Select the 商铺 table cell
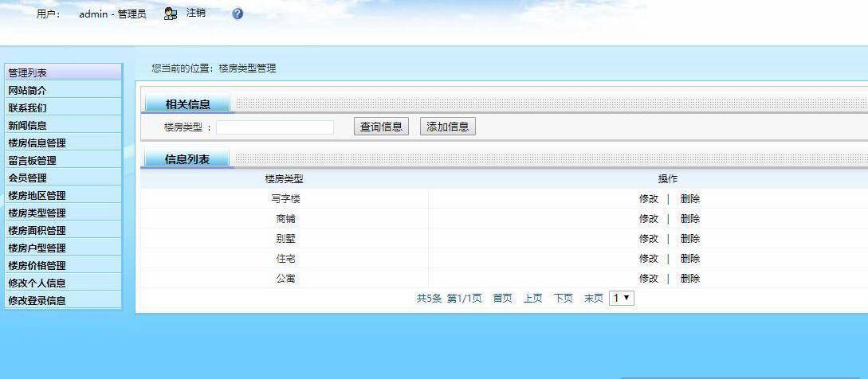This screenshot has width=868, height=379. pos(285,219)
